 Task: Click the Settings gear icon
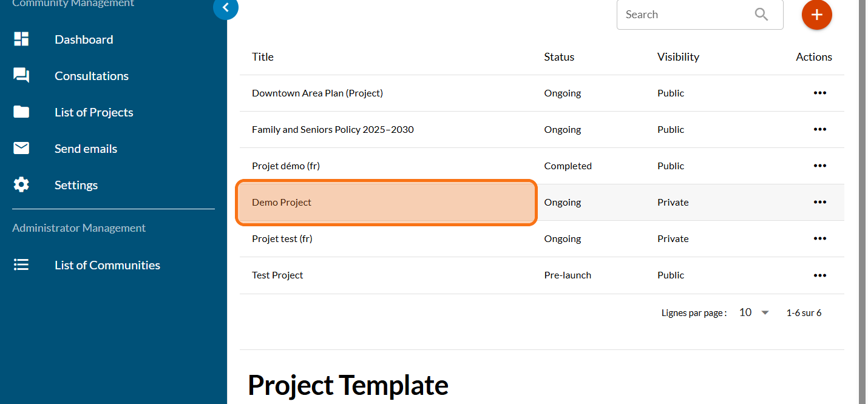21,185
